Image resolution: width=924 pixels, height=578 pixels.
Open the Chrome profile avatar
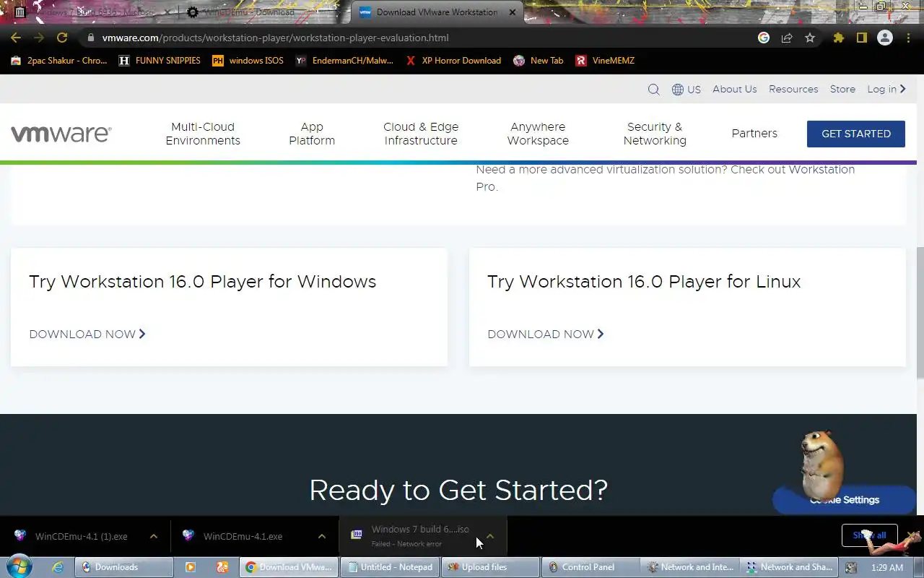884,38
